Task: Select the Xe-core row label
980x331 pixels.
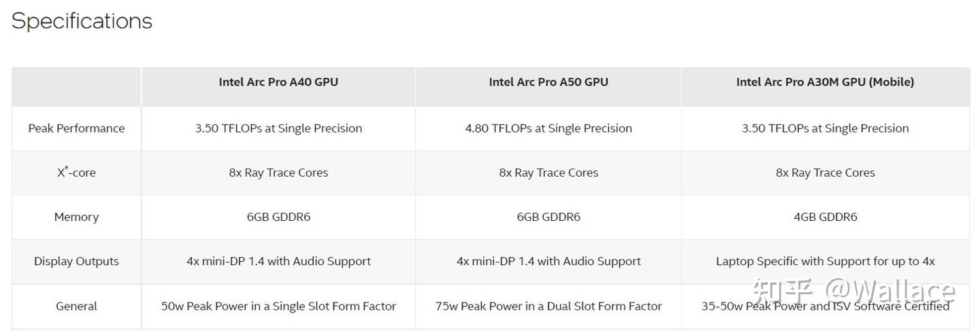Action: [76, 173]
